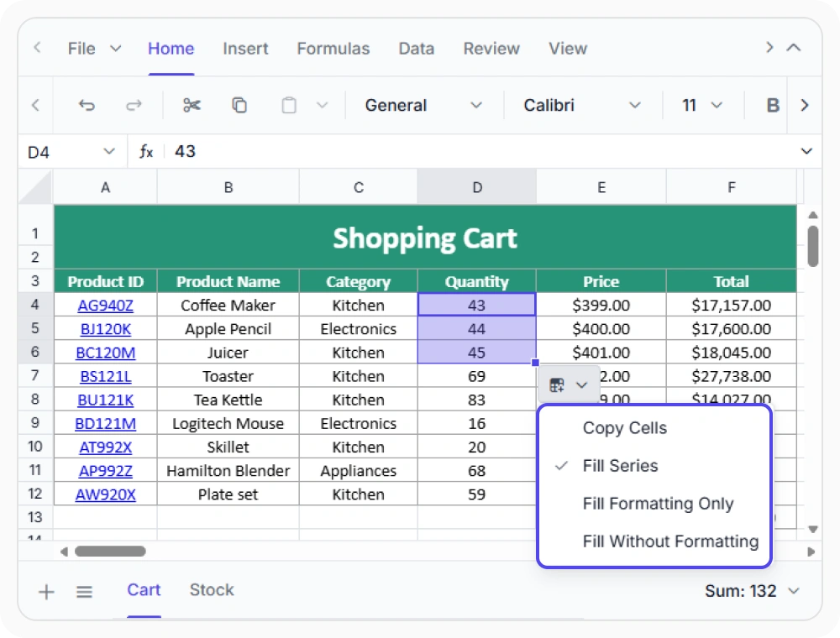Screen dimensions: 840x638
Task: Open the Sum aggregate dropdown
Action: (x=794, y=591)
